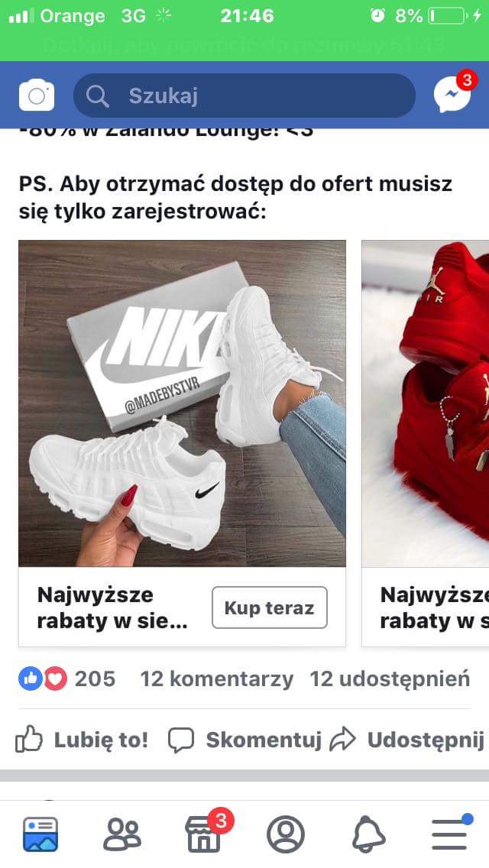The width and height of the screenshot is (489, 868).
Task: Click Skomentuj to comment
Action: click(x=244, y=740)
